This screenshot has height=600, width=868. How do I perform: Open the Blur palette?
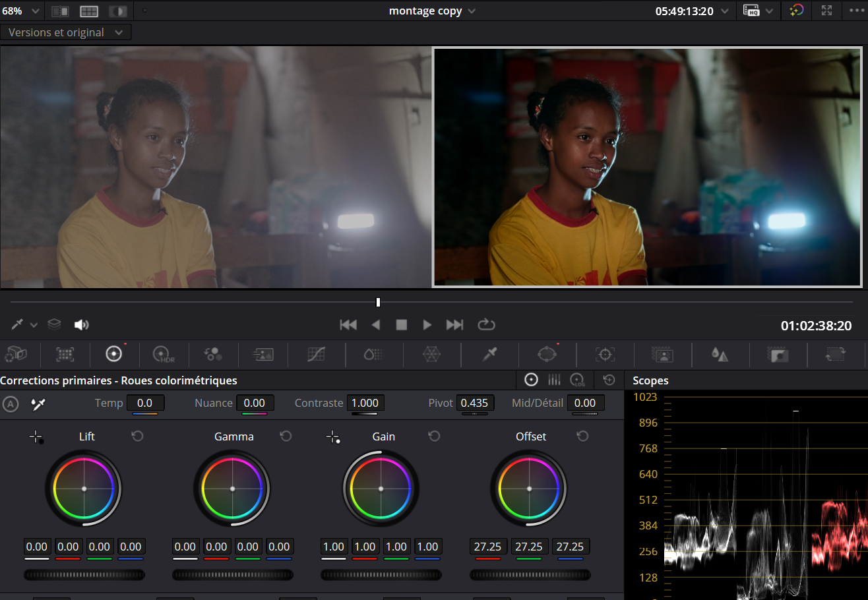coord(720,355)
